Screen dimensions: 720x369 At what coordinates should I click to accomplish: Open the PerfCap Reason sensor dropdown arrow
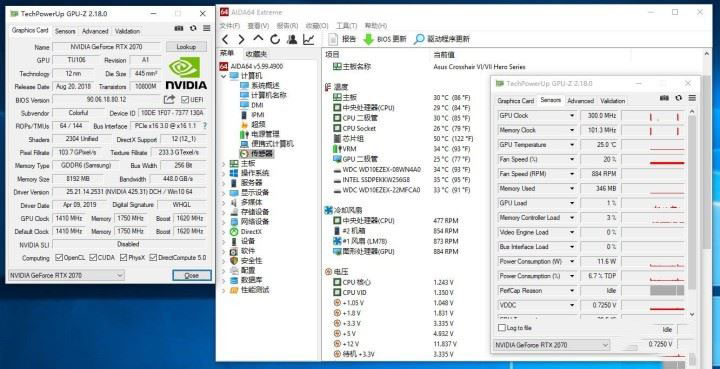572,291
